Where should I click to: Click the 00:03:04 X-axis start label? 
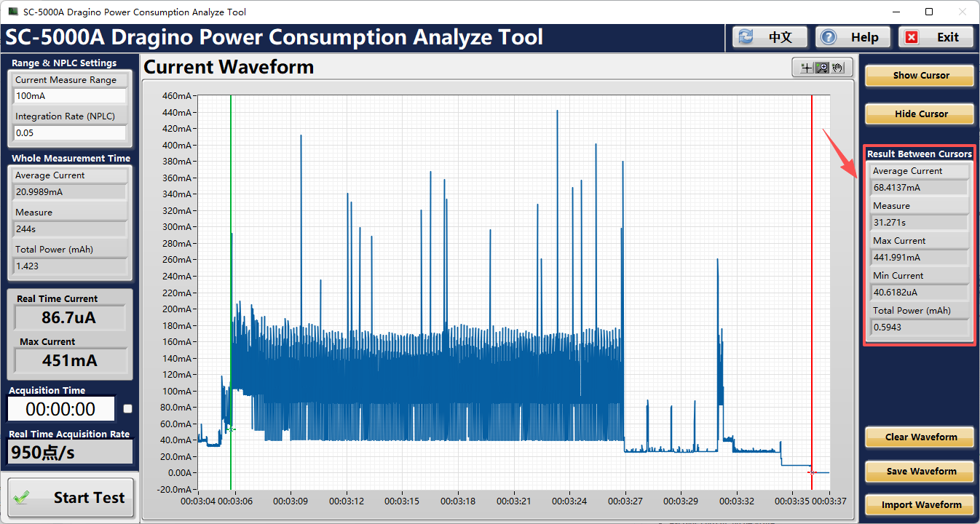coord(198,501)
